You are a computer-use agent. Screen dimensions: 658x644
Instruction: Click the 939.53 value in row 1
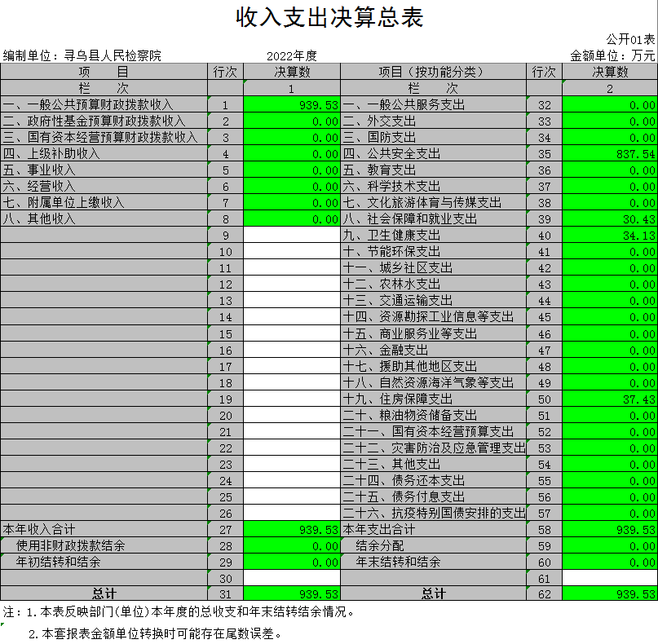292,104
